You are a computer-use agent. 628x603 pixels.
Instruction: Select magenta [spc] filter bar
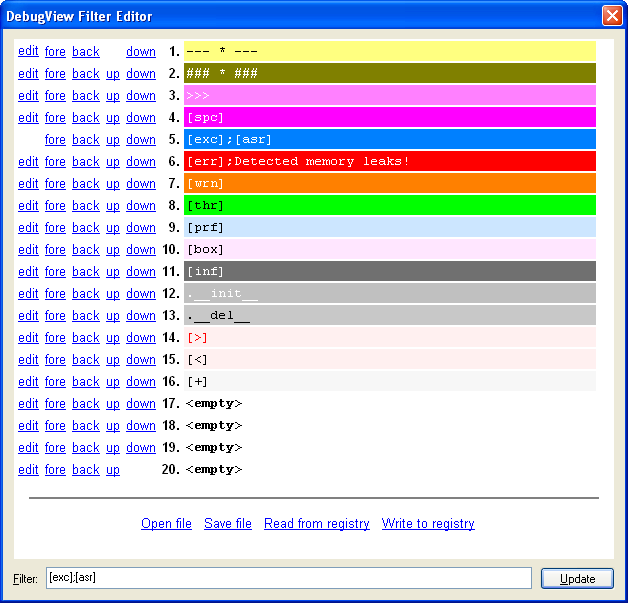pyautogui.click(x=390, y=117)
